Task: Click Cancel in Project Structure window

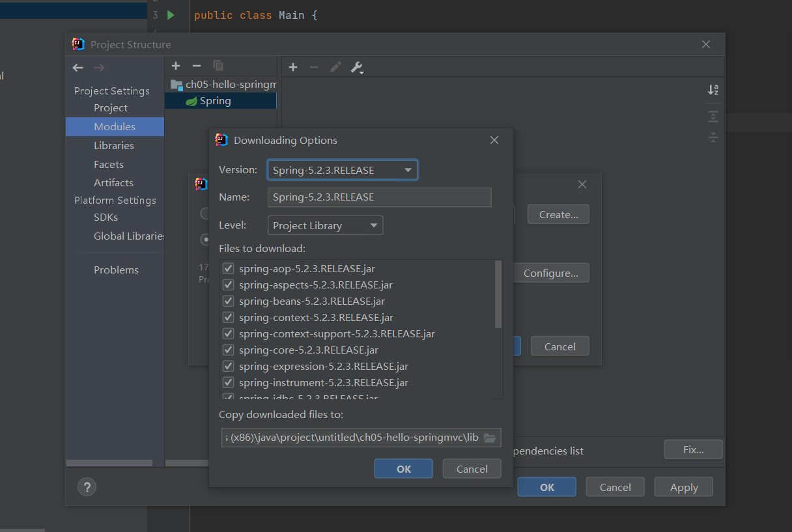Action: pyautogui.click(x=615, y=487)
